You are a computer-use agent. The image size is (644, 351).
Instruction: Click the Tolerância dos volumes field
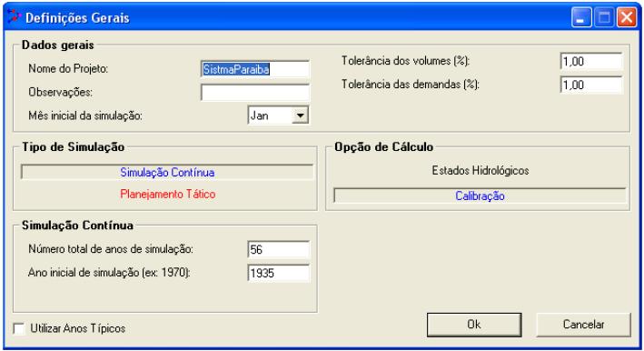[591, 61]
